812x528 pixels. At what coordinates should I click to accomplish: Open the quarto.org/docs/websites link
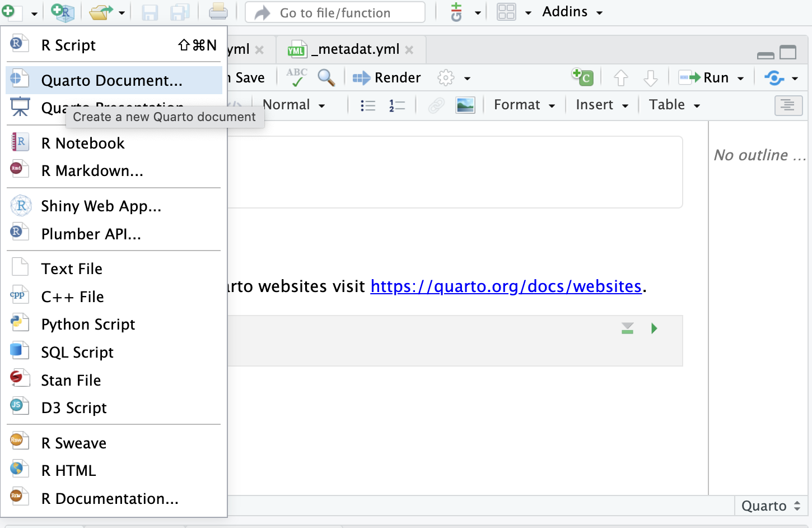pyautogui.click(x=505, y=286)
